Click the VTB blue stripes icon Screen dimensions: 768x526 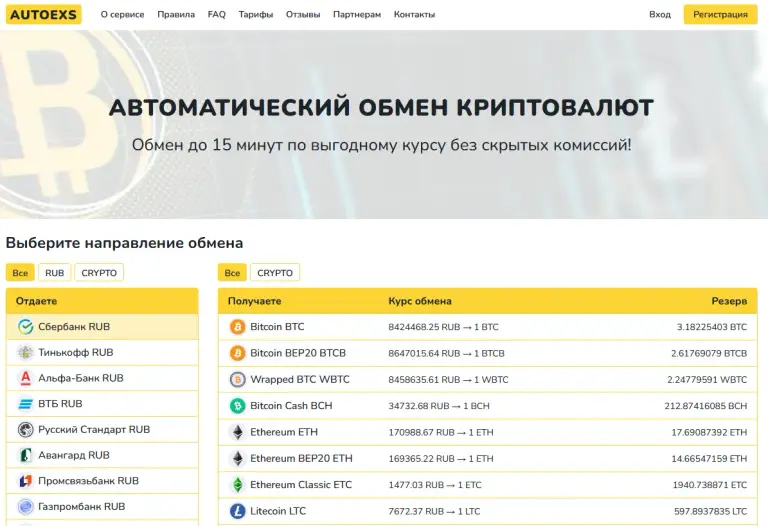(25, 404)
